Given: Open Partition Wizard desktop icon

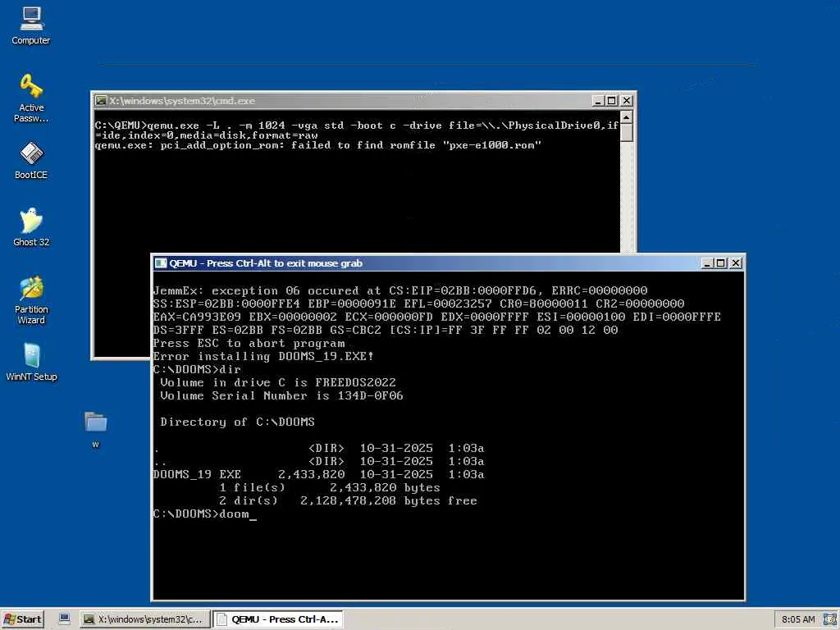Looking at the screenshot, I should pyautogui.click(x=31, y=300).
